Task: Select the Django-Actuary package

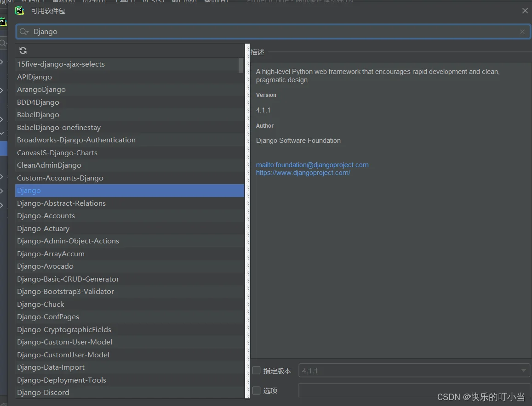Action: (130, 228)
